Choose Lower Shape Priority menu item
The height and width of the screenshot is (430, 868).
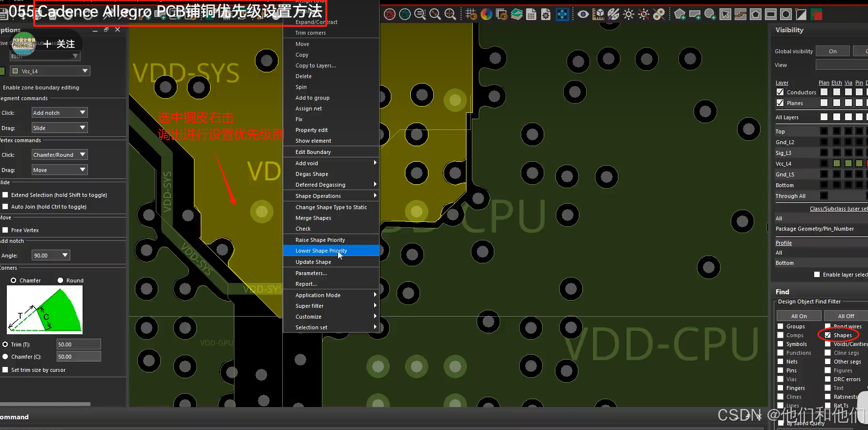331,251
